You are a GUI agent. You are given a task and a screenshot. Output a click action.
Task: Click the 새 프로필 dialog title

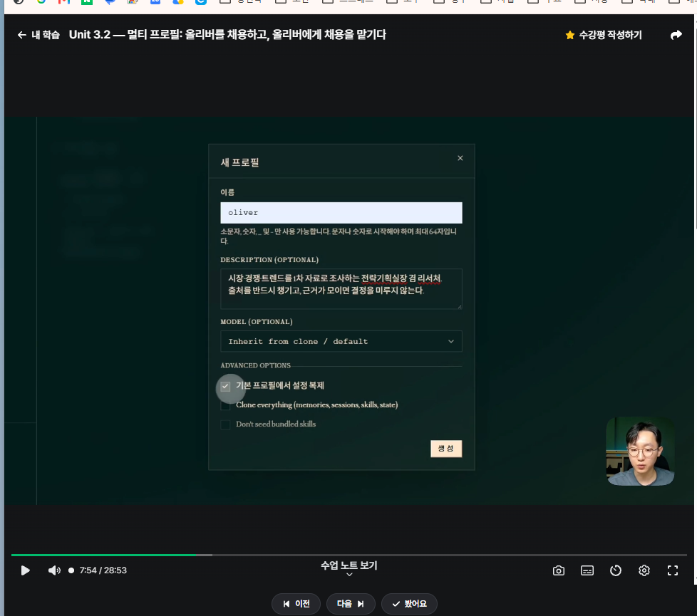239,162
